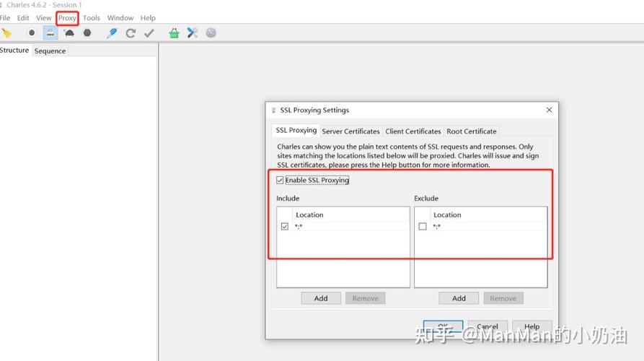Screen dimensions: 644x361
Task: Select the SSL Proxying tab
Action: pos(296,131)
